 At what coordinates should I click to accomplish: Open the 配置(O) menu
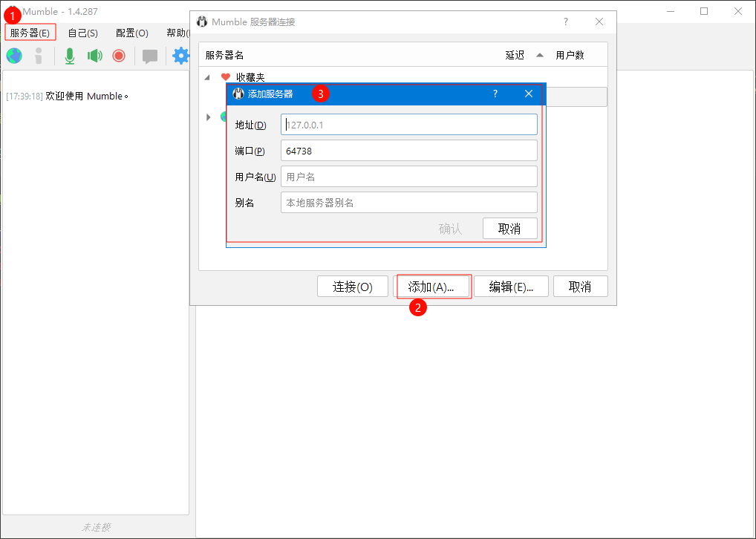(x=132, y=33)
